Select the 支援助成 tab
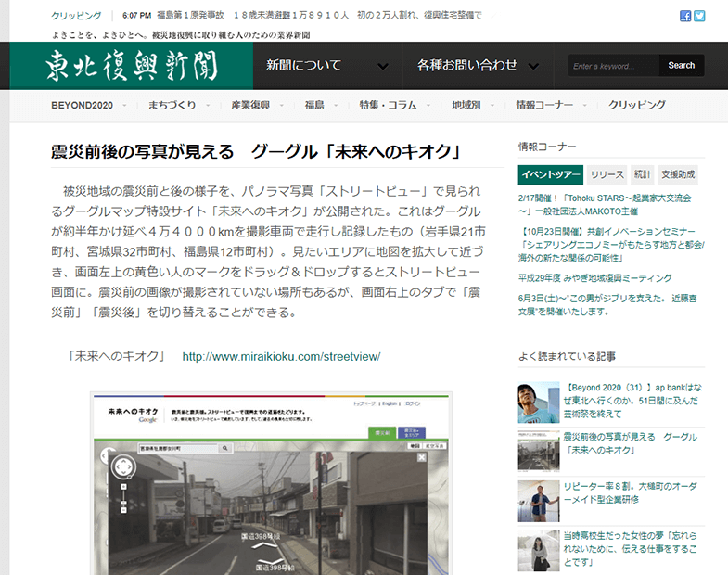728x575 pixels. 678,174
